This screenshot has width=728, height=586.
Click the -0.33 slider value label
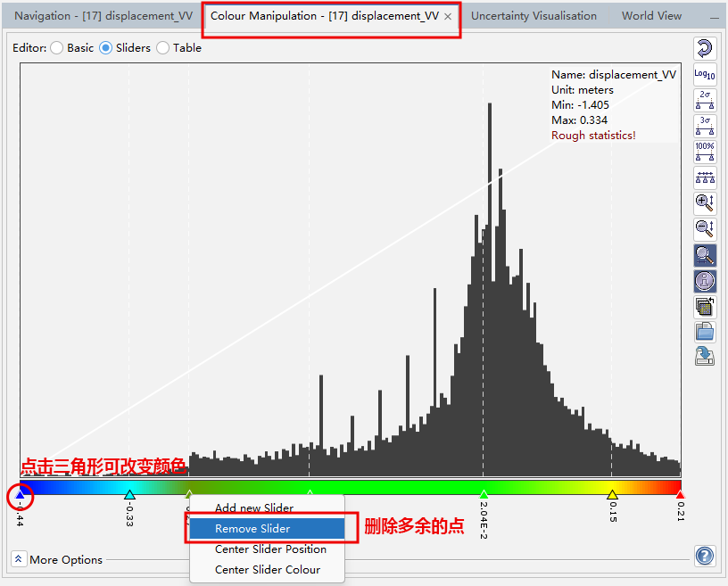pos(130,514)
